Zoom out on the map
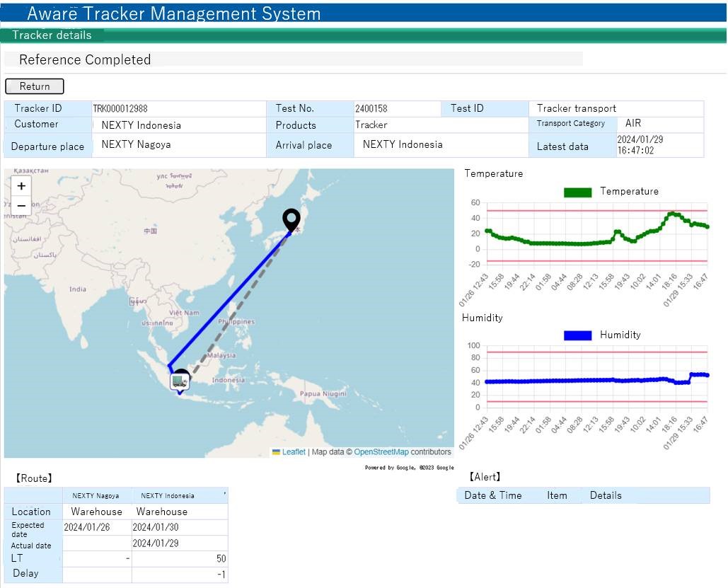 coord(21,206)
